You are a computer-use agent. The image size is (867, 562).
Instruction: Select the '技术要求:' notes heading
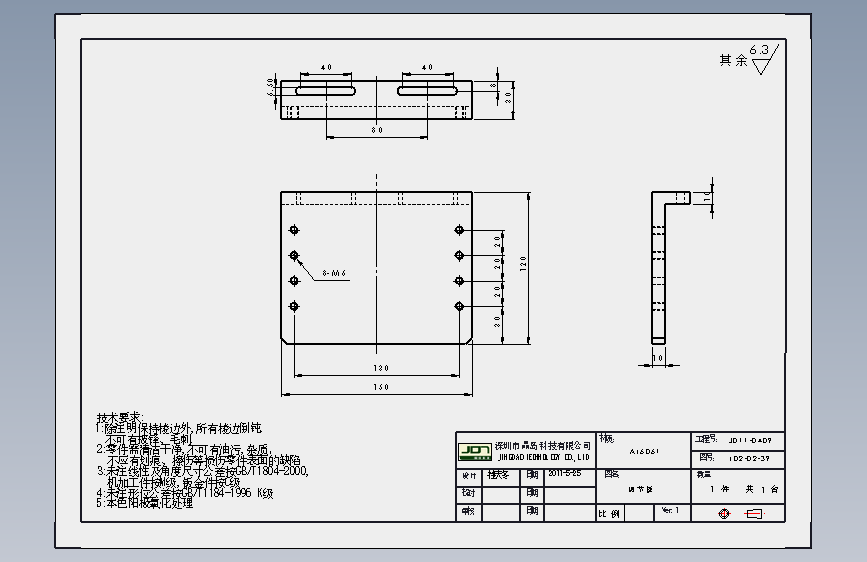(120, 418)
